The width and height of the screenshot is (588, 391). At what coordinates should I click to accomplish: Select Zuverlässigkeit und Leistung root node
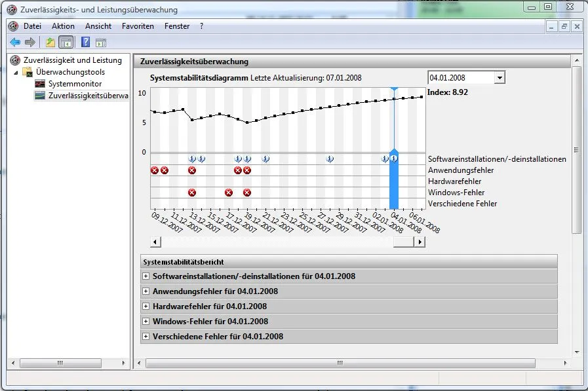click(x=72, y=60)
